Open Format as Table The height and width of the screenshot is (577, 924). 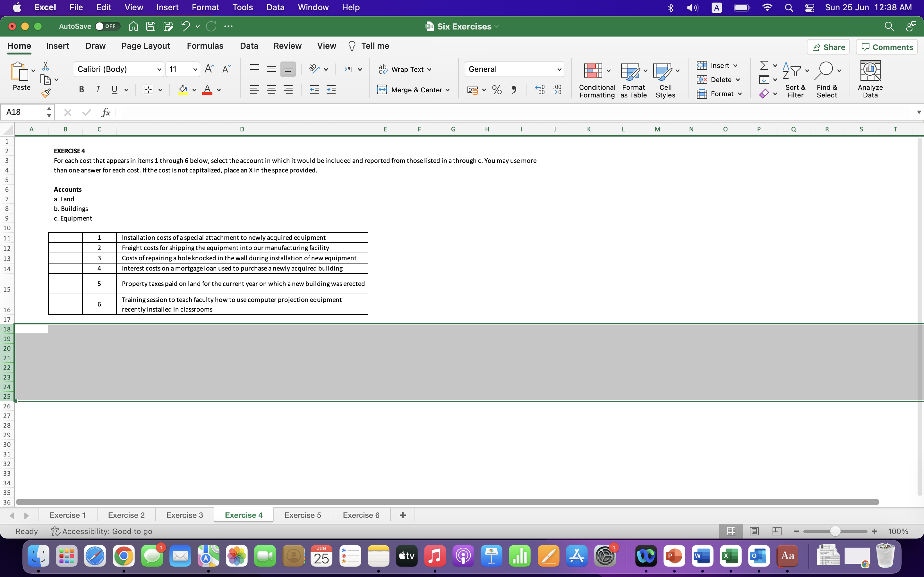pyautogui.click(x=632, y=79)
